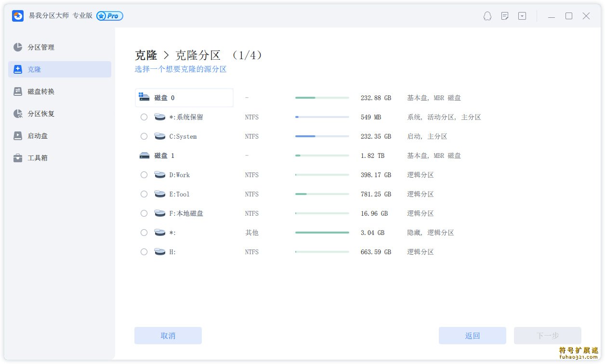The height and width of the screenshot is (364, 605).
Task: Click C:System usage bar
Action: pyautogui.click(x=322, y=136)
